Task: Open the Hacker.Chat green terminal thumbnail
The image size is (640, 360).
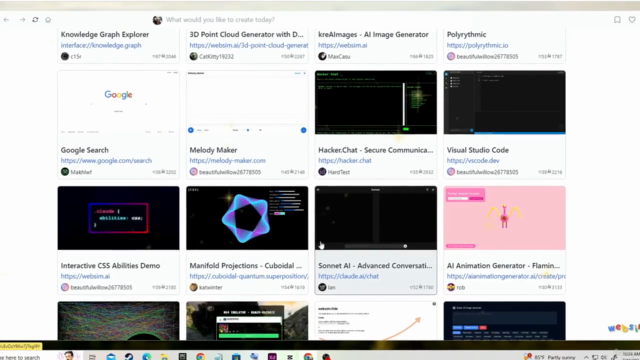Action: pyautogui.click(x=376, y=102)
